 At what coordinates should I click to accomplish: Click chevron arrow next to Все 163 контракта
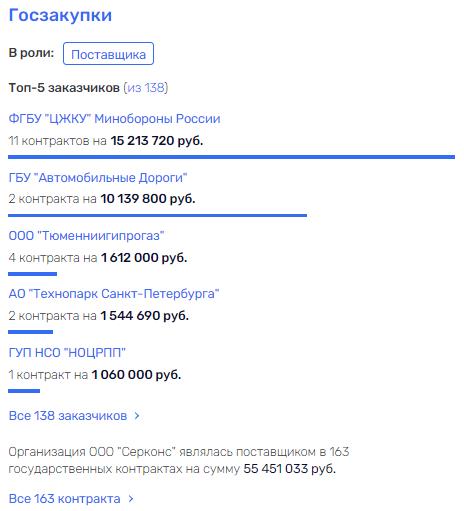click(131, 499)
